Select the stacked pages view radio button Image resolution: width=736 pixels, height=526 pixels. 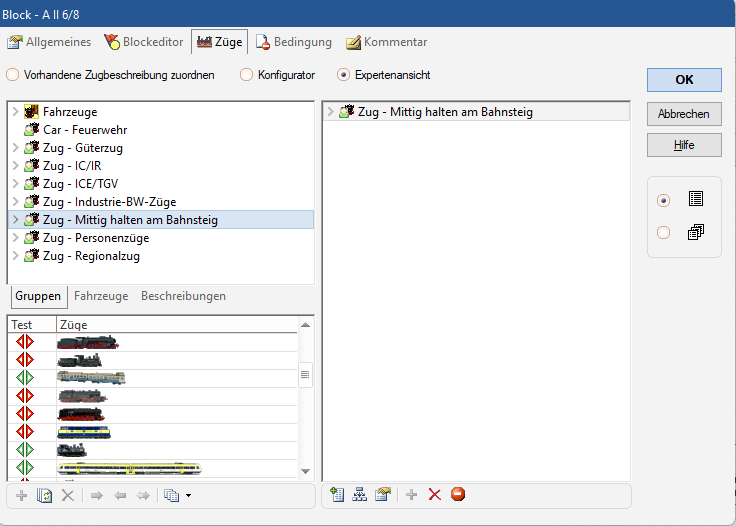point(663,233)
